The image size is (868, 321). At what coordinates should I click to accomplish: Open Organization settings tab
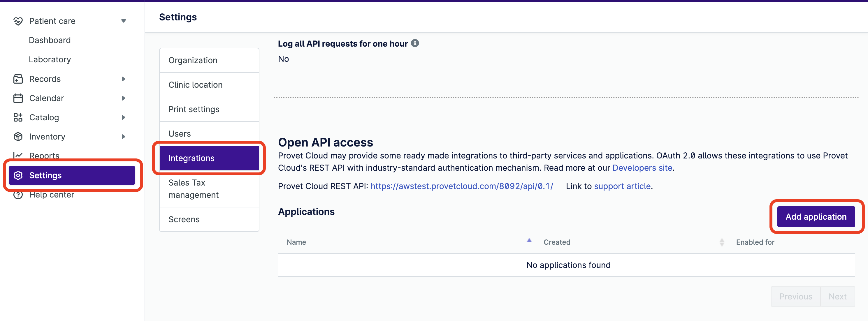point(209,60)
